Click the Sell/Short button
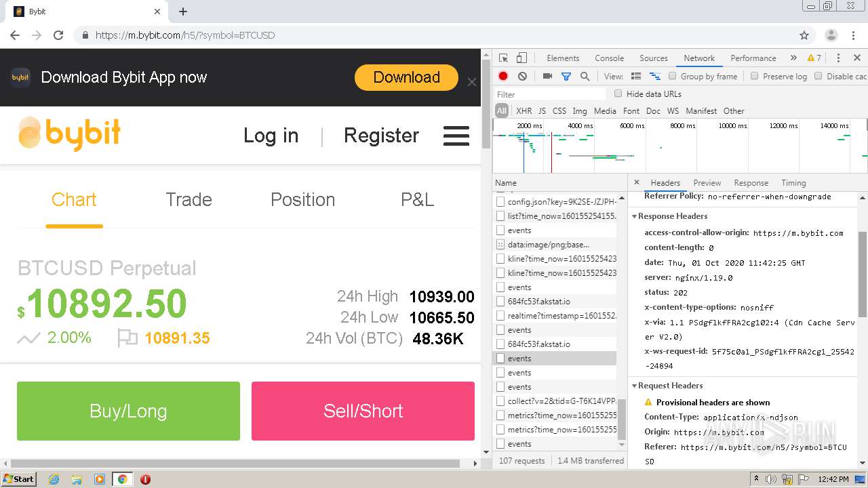Screen dimensions: 868x488 click(363, 411)
